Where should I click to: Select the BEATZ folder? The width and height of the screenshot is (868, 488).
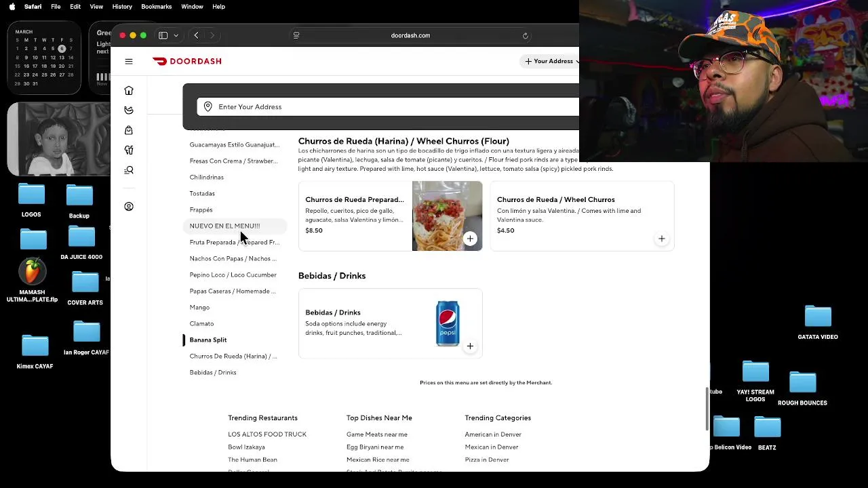click(767, 433)
